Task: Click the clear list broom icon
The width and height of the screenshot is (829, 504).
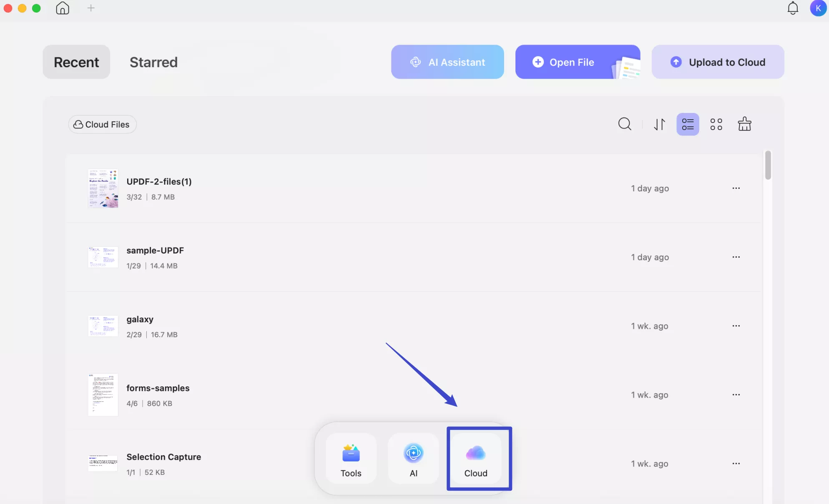Action: pos(744,124)
